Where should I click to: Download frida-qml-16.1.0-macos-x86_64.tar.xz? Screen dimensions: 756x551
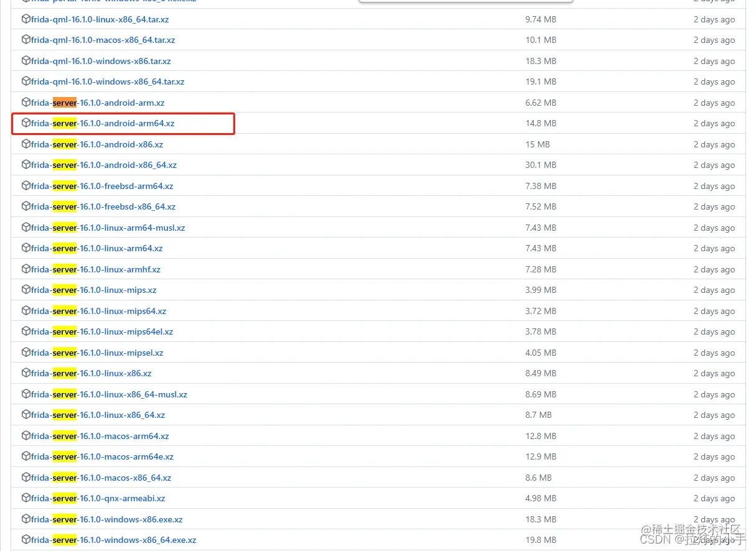click(x=103, y=40)
